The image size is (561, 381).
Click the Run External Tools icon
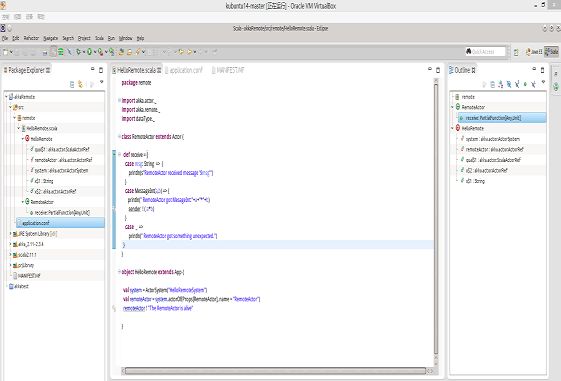coord(101,52)
